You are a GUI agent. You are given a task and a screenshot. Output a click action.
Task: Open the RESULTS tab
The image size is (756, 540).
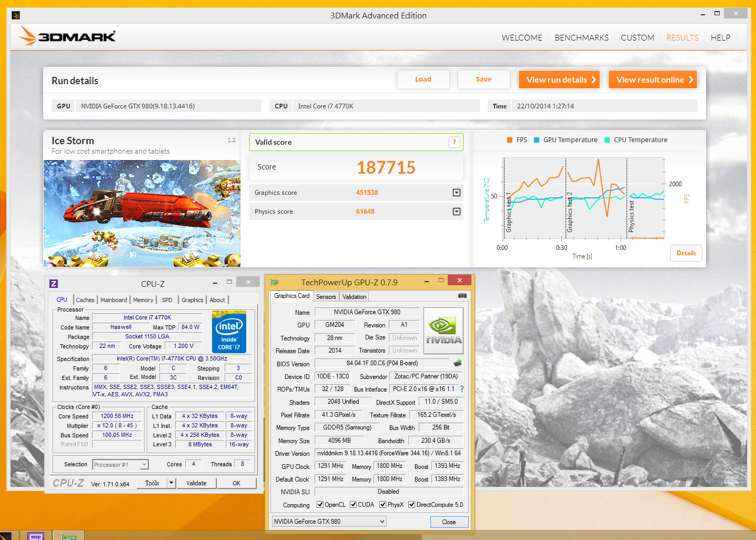(x=682, y=38)
